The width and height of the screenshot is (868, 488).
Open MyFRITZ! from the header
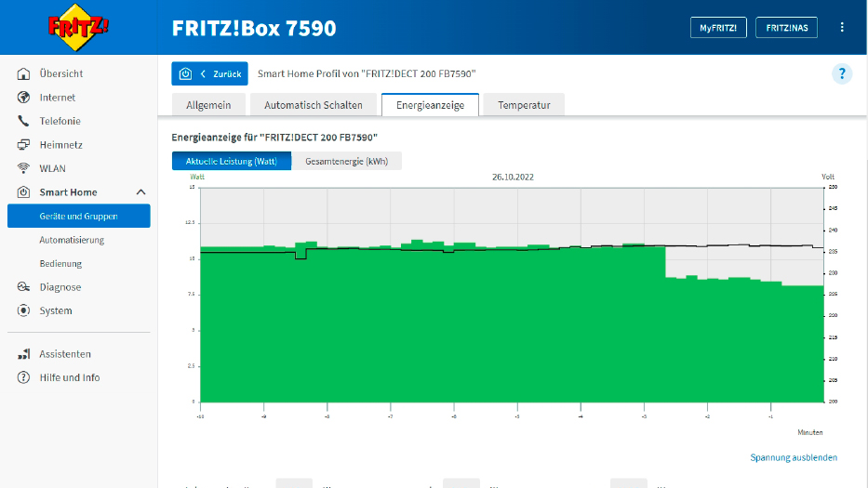point(718,28)
